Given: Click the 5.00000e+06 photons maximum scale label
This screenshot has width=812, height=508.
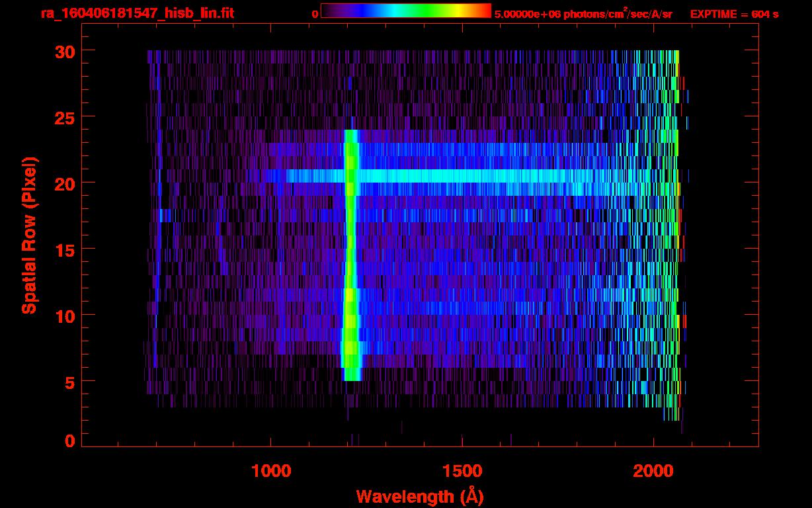Looking at the screenshot, I should (583, 14).
